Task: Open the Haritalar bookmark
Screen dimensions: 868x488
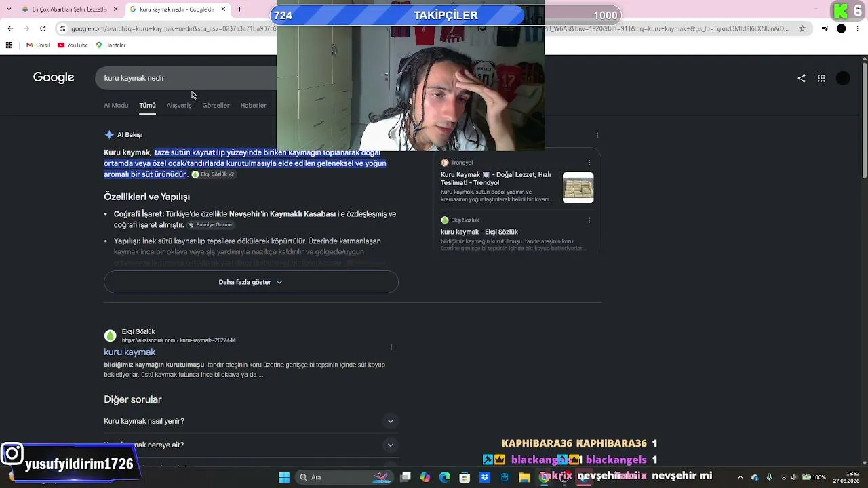Action: pos(111,45)
